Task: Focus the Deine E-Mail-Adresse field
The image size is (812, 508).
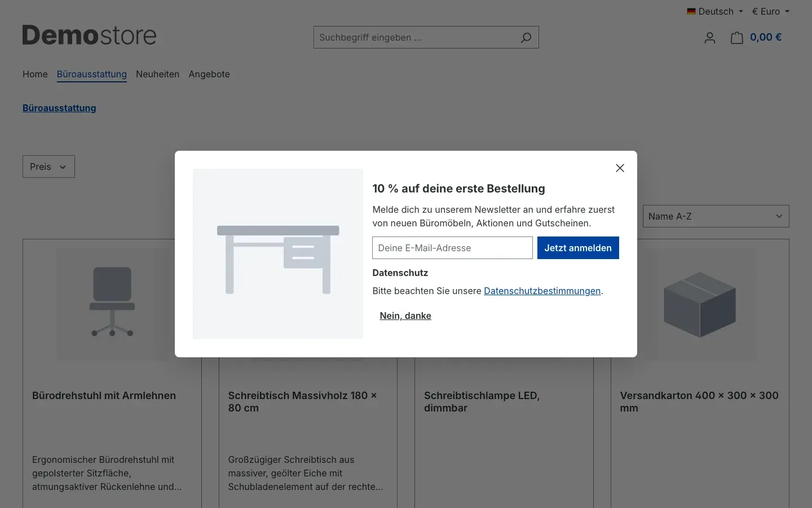Action: pyautogui.click(x=452, y=248)
